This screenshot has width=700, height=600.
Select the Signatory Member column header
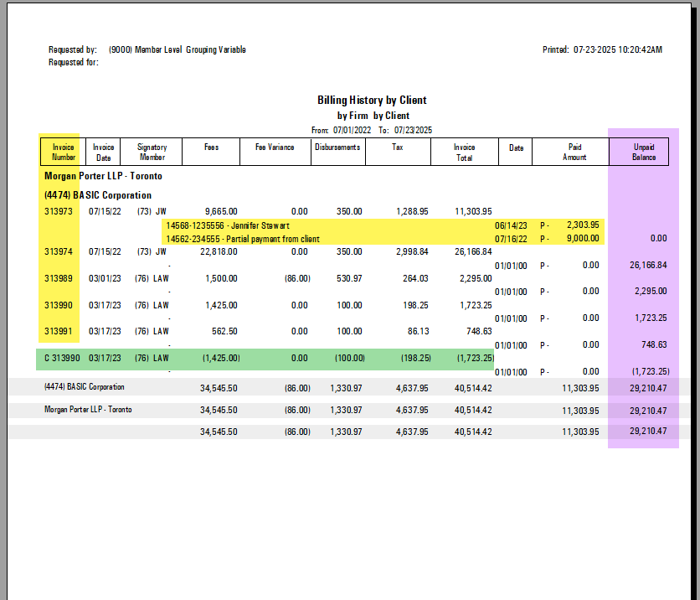(152, 152)
